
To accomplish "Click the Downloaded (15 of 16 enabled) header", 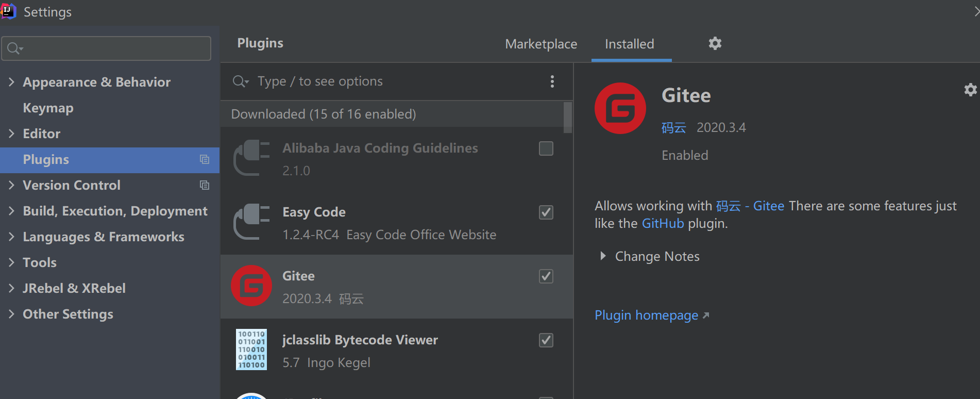I will [323, 114].
